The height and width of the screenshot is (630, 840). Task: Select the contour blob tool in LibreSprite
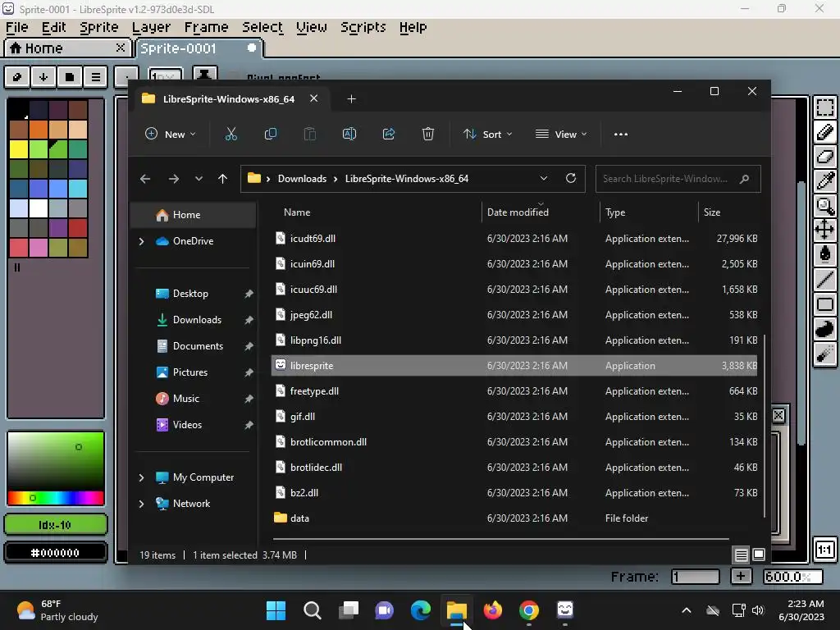[825, 329]
